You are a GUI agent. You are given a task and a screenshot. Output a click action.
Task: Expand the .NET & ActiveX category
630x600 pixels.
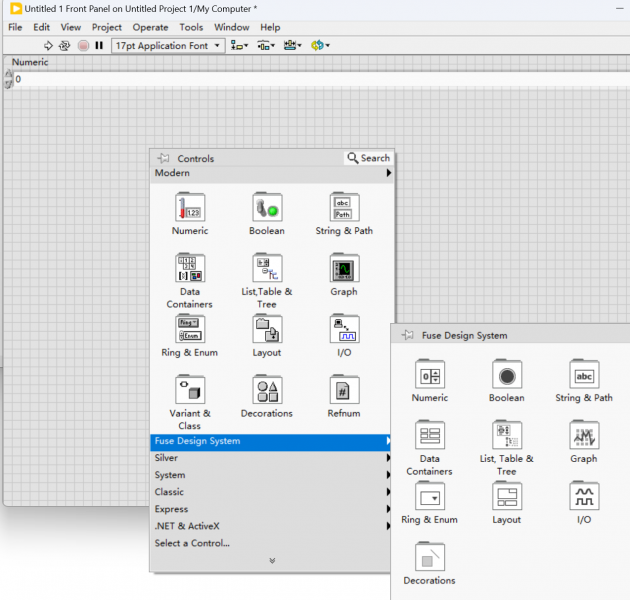(x=271, y=526)
